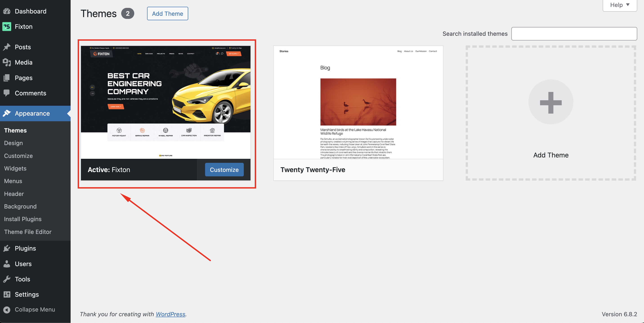
Task: Expand the Help dropdown tab
Action: [619, 5]
